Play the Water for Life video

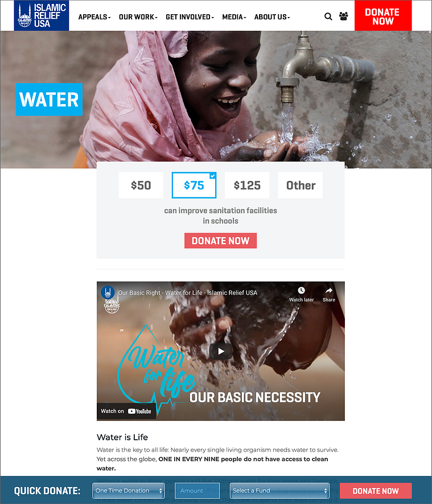pos(221,352)
